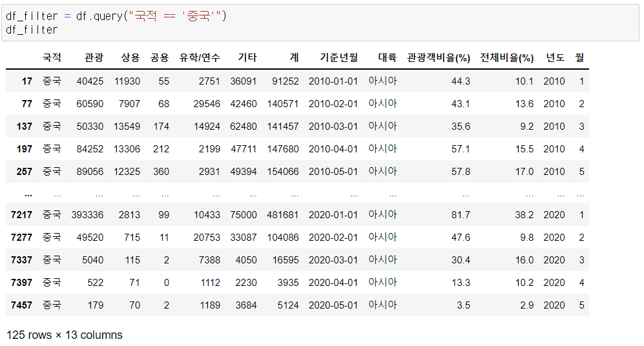Click row index 257
Screen dimensions: 644x346
coord(25,172)
